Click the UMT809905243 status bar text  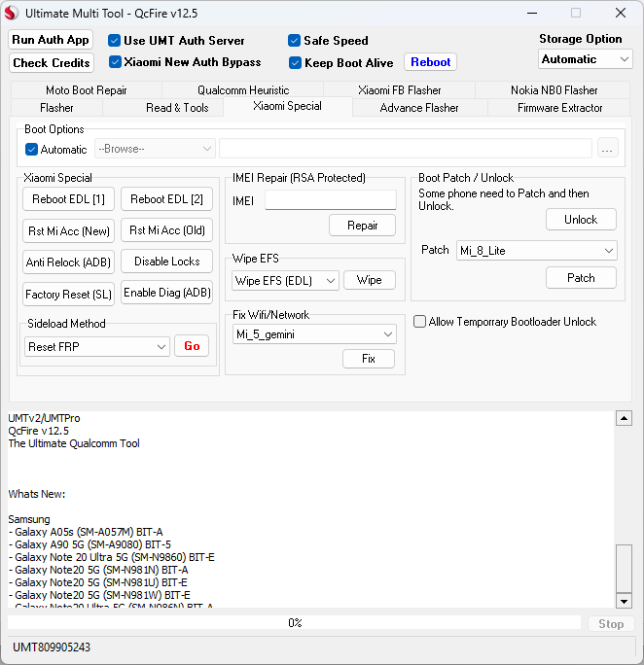click(52, 647)
